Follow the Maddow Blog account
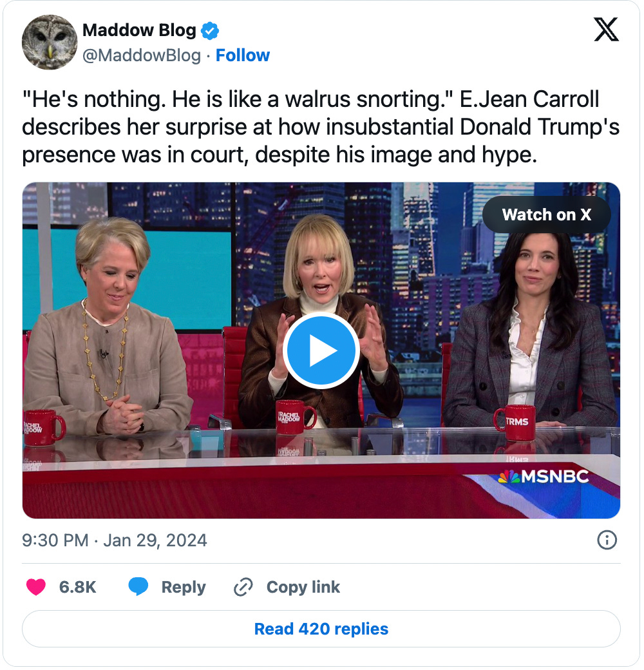Screen dimensions: 644x670 tap(243, 55)
